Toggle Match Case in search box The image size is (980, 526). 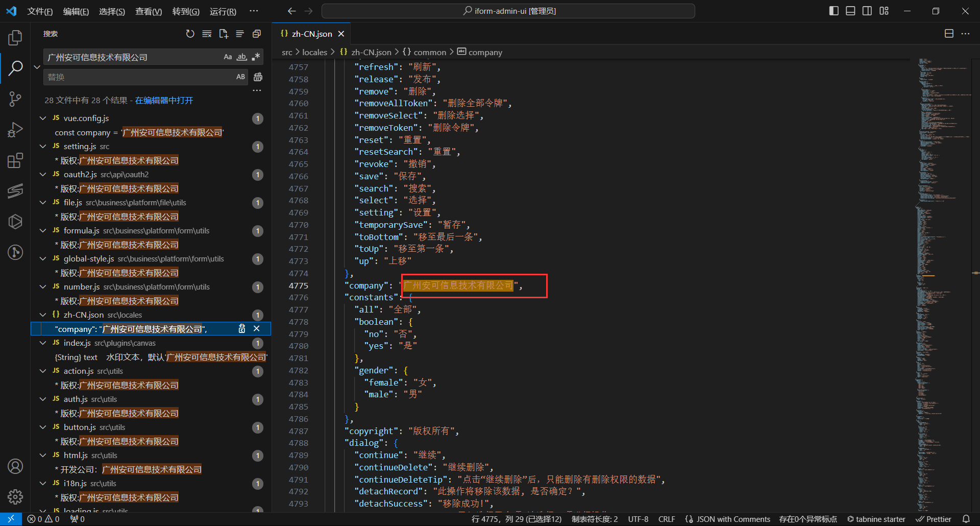228,57
